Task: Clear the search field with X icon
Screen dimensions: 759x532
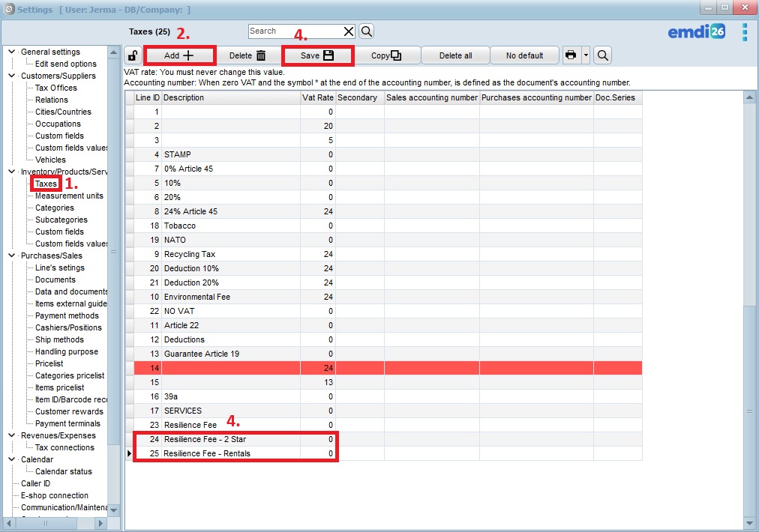Action: [x=349, y=31]
